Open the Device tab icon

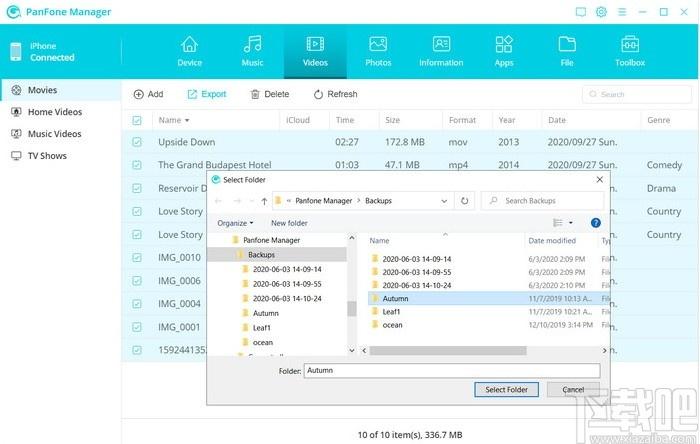pyautogui.click(x=189, y=45)
